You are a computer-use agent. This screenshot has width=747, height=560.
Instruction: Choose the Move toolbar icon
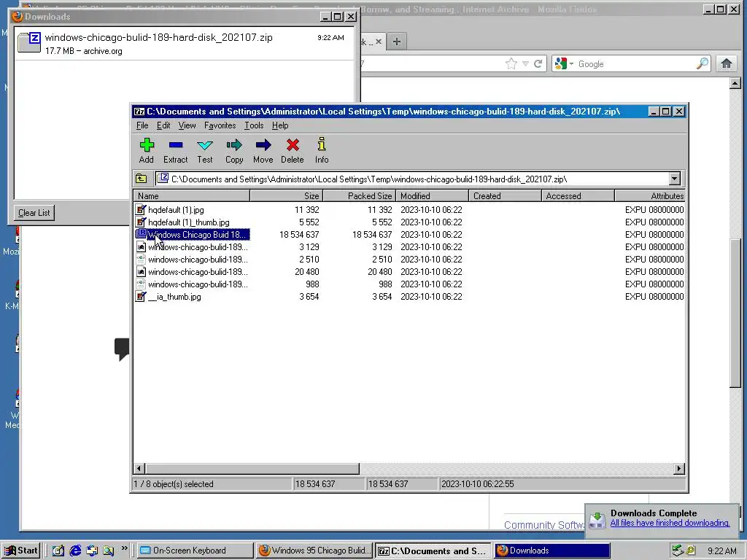(x=263, y=150)
